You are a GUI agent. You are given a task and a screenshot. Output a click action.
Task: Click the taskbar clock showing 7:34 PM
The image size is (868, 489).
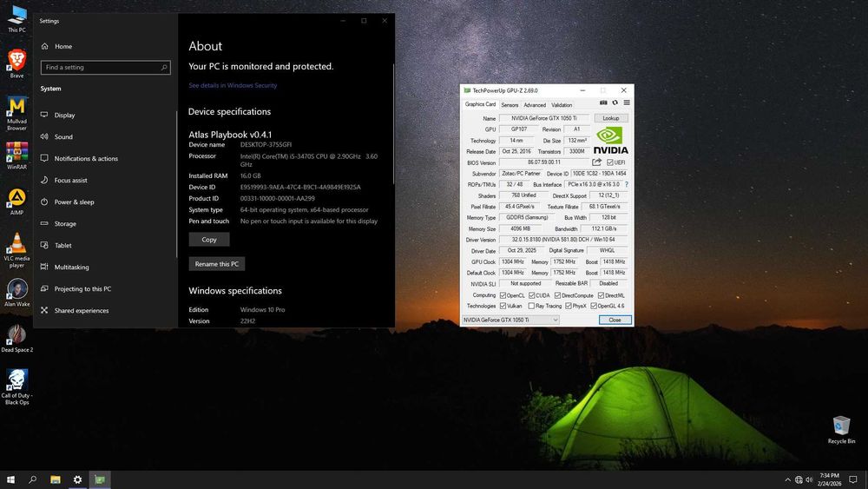point(829,479)
